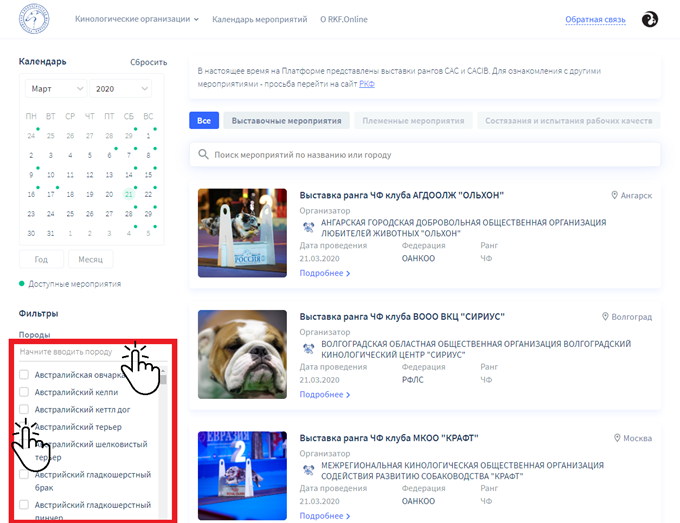Click the search magnifier icon in the event search

click(204, 155)
